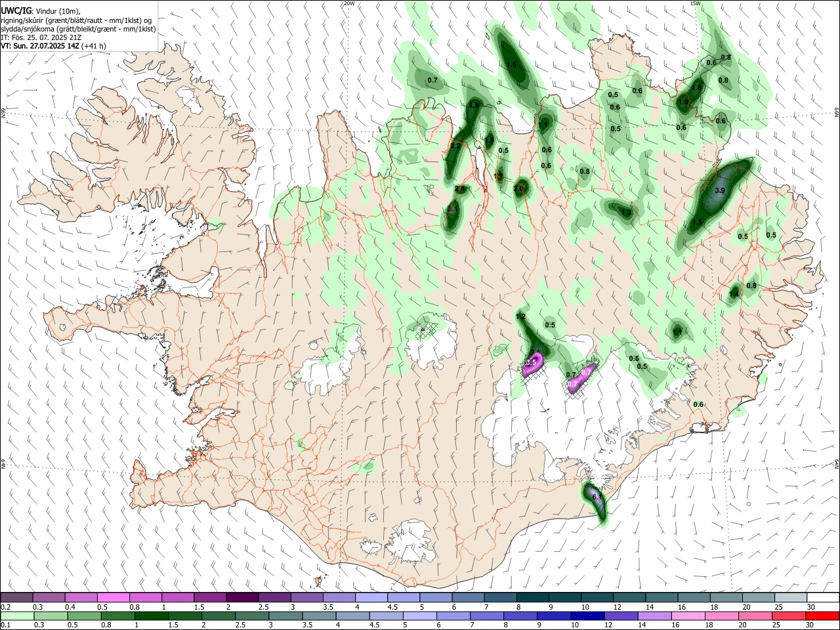Click the 1.9 precipitation value in the northeast
The height and width of the screenshot is (630, 840).
pos(683,102)
